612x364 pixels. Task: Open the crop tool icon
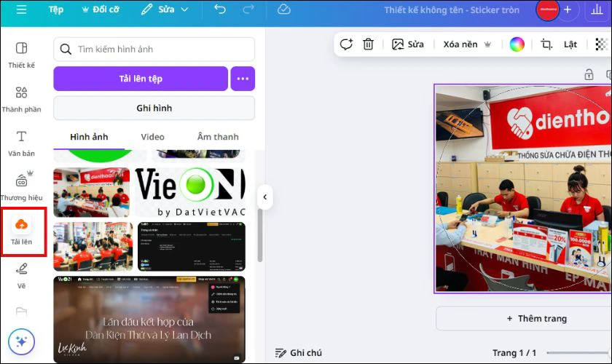tap(546, 44)
